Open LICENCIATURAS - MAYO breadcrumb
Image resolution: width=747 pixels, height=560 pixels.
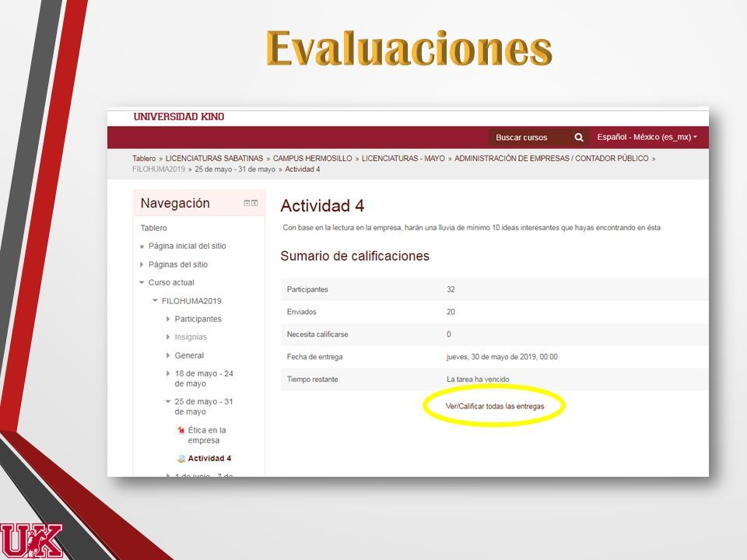403,158
